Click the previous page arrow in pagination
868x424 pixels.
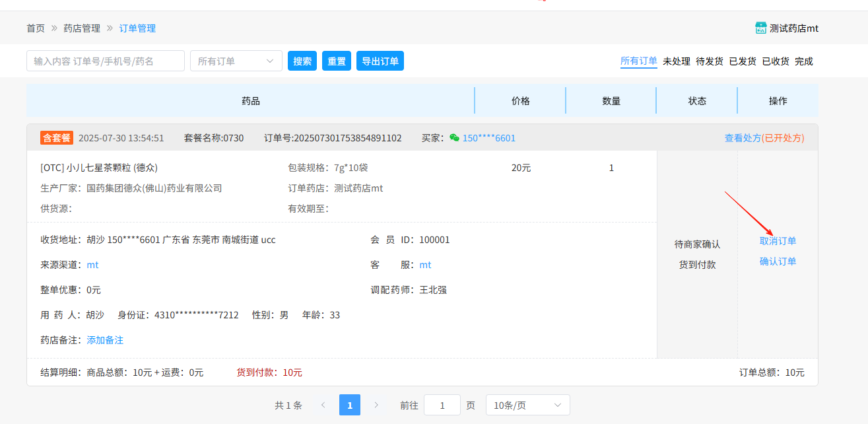click(323, 405)
